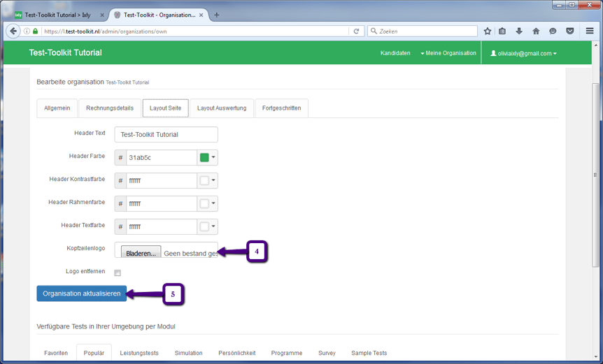This screenshot has height=364, width=603.
Task: Click the 'Geen bestand' file status text
Action: point(191,254)
